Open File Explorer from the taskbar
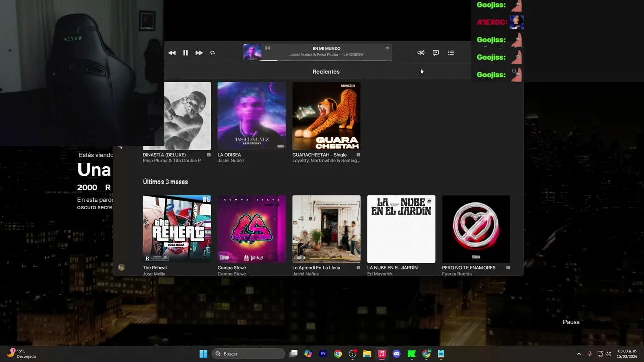 367,354
